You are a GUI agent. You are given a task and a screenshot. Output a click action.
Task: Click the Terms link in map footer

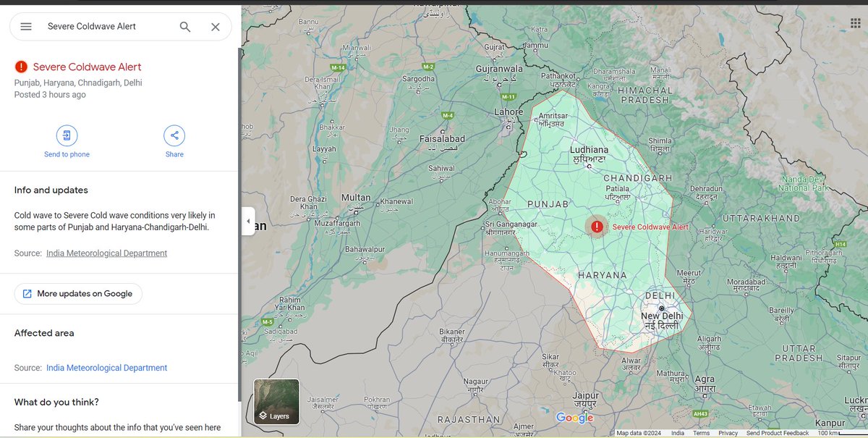[x=701, y=433]
